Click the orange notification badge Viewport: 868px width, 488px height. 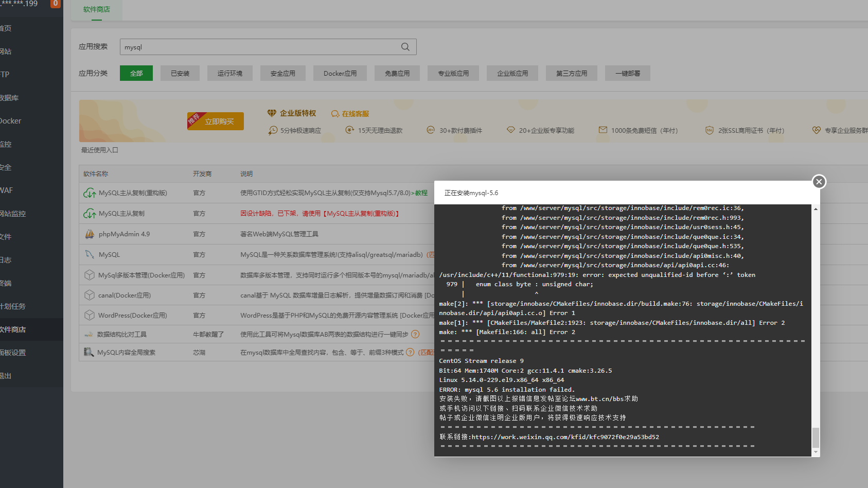click(x=56, y=4)
